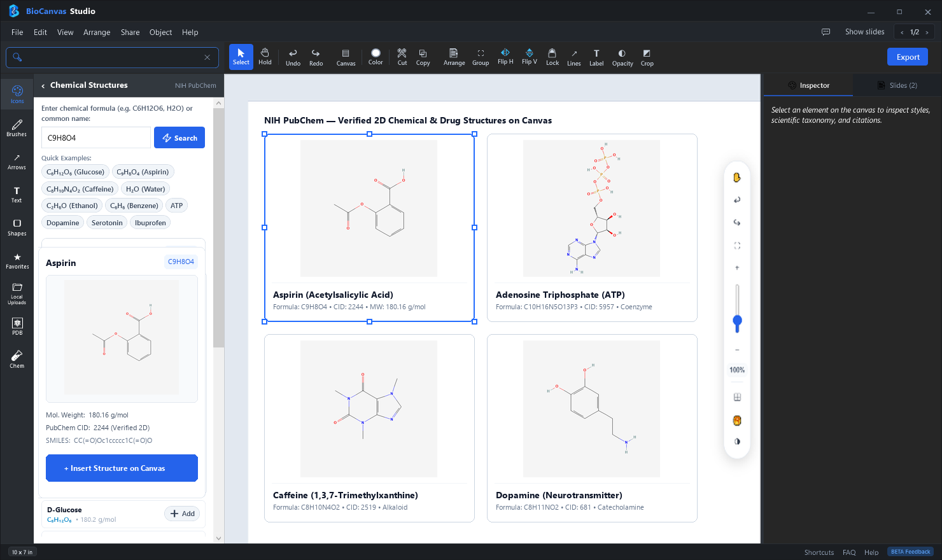Viewport: 942px width, 560px height.
Task: Switch to the Slides (2) tab
Action: [x=897, y=85]
